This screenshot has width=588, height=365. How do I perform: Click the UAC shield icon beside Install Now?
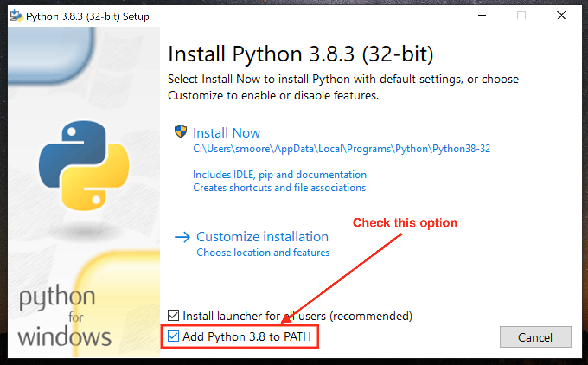click(x=180, y=132)
